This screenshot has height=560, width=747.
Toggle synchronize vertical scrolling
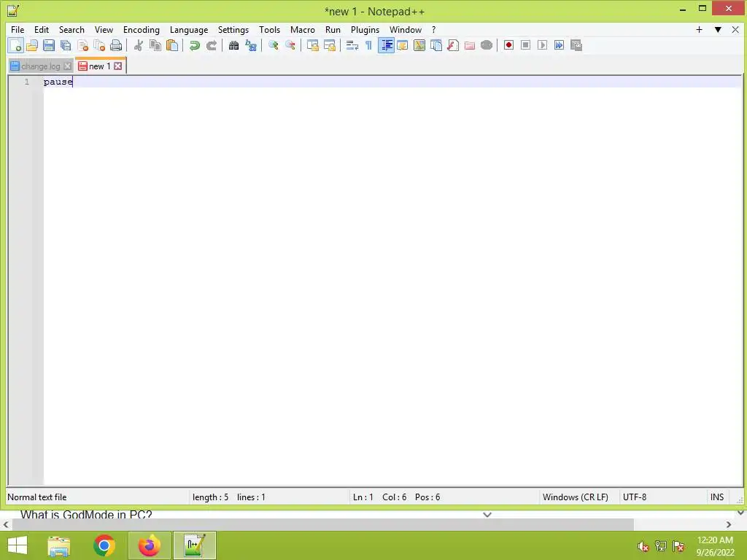click(x=312, y=45)
